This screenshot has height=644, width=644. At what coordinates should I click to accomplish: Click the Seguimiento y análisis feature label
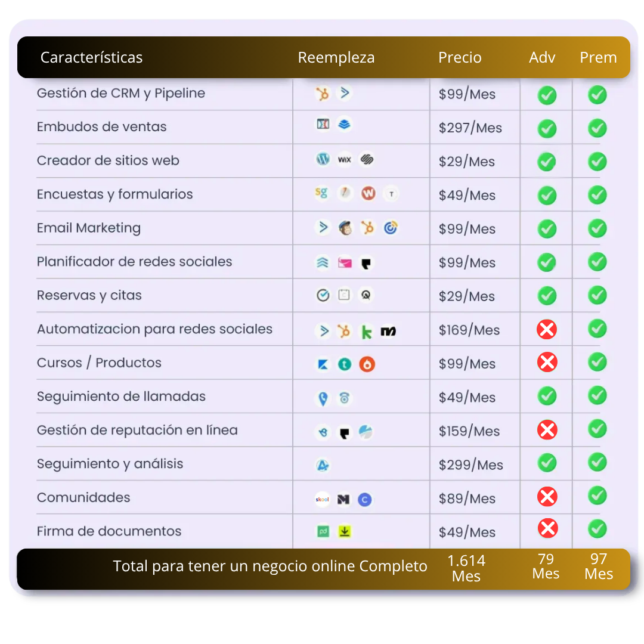coord(110,464)
